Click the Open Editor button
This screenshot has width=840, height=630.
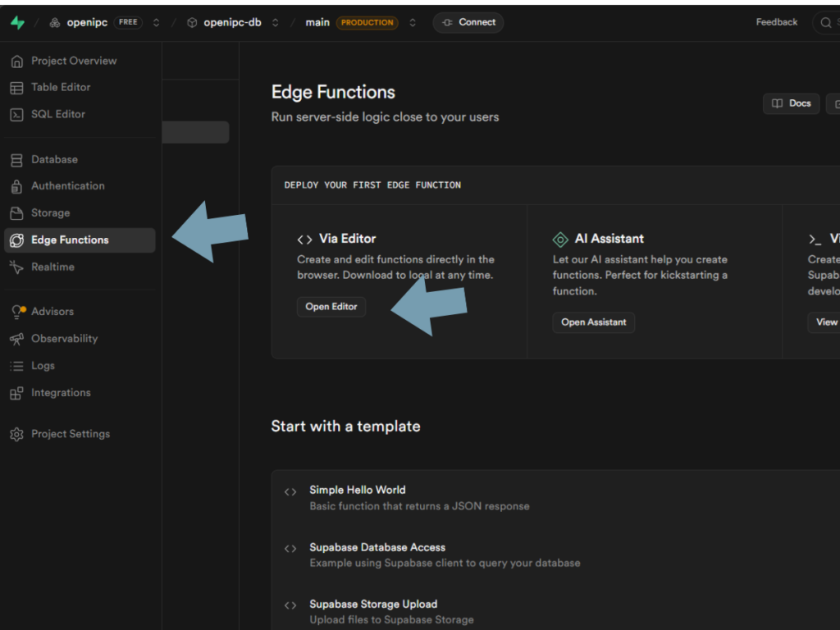[x=331, y=307]
